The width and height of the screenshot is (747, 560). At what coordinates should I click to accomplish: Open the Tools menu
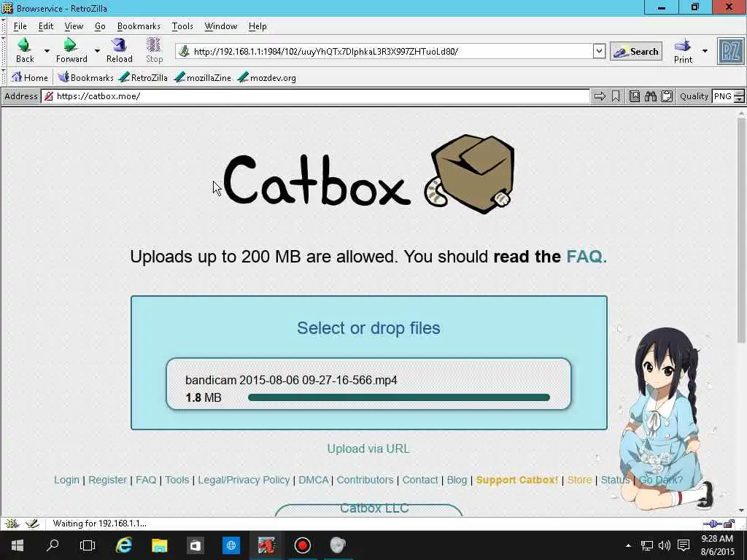(182, 26)
